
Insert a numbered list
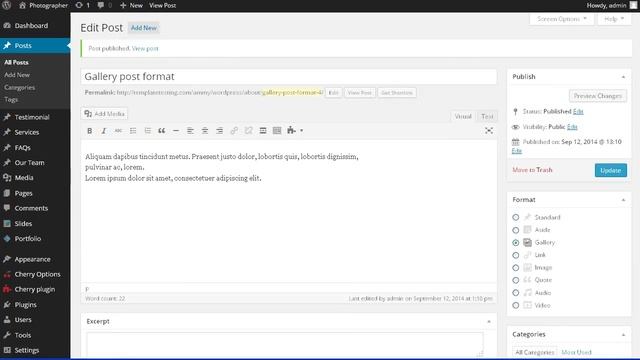coord(148,131)
